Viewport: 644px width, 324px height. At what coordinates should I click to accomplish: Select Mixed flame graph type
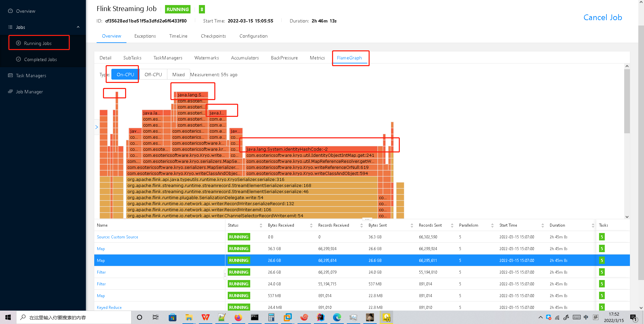coord(178,75)
